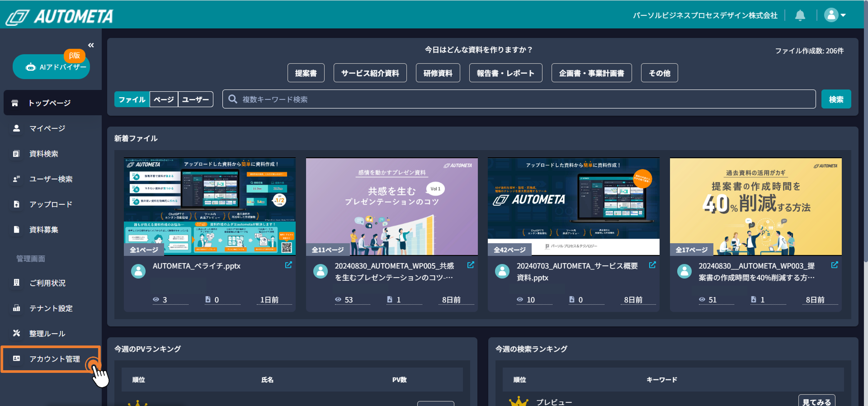Viewport: 868px width, 406px height.
Task: Click the 資料募集 page icon
Action: click(16, 229)
